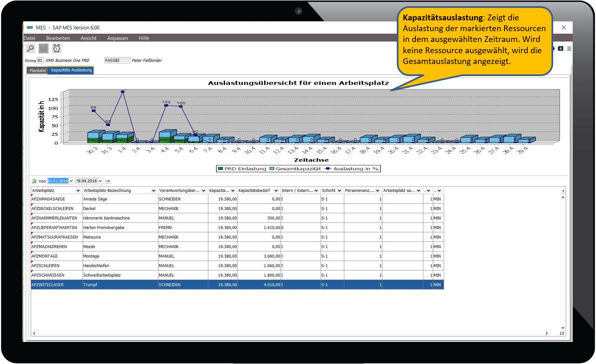Select the APZMAZAKDREHEN row
Viewport: 596px width, 364px height.
coord(237,247)
